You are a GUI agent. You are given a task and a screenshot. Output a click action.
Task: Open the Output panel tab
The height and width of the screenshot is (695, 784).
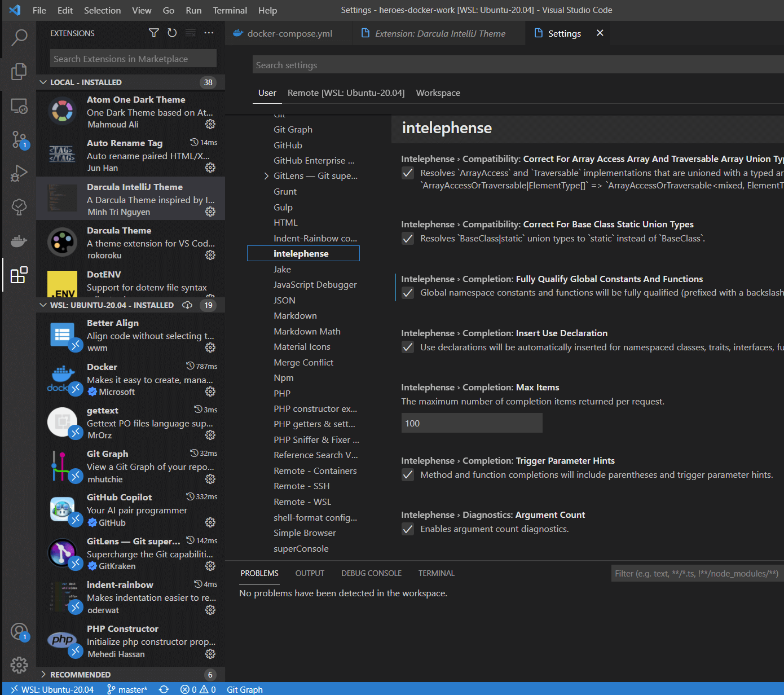click(x=310, y=573)
